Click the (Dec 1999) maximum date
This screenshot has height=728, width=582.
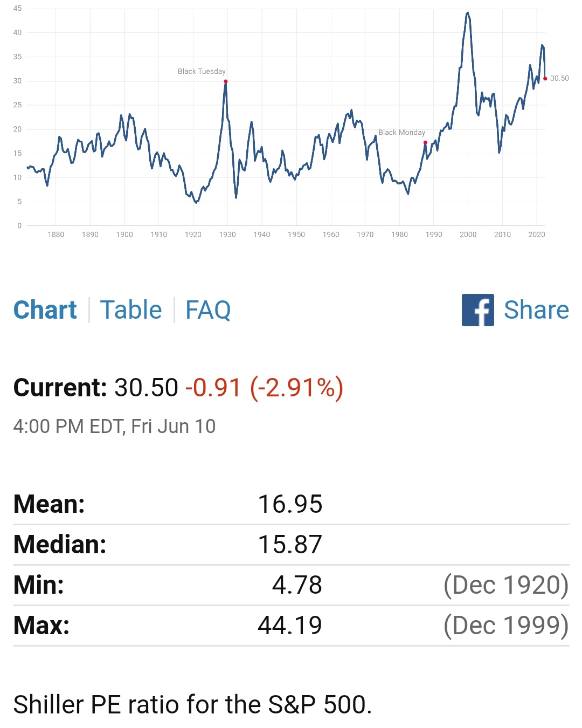[505, 626]
